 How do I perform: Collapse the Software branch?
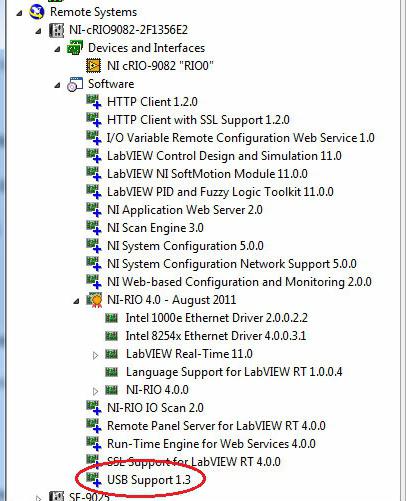click(x=57, y=85)
